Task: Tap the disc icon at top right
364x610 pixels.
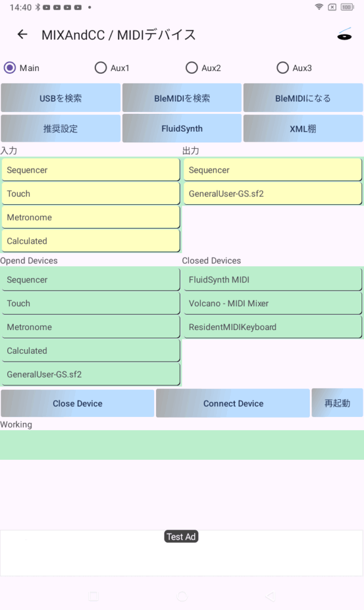Action: point(344,35)
